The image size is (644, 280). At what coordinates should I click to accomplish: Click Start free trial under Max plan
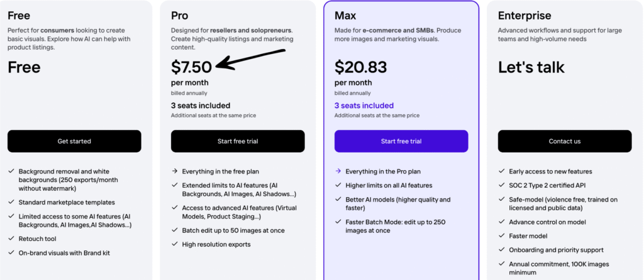pyautogui.click(x=401, y=141)
